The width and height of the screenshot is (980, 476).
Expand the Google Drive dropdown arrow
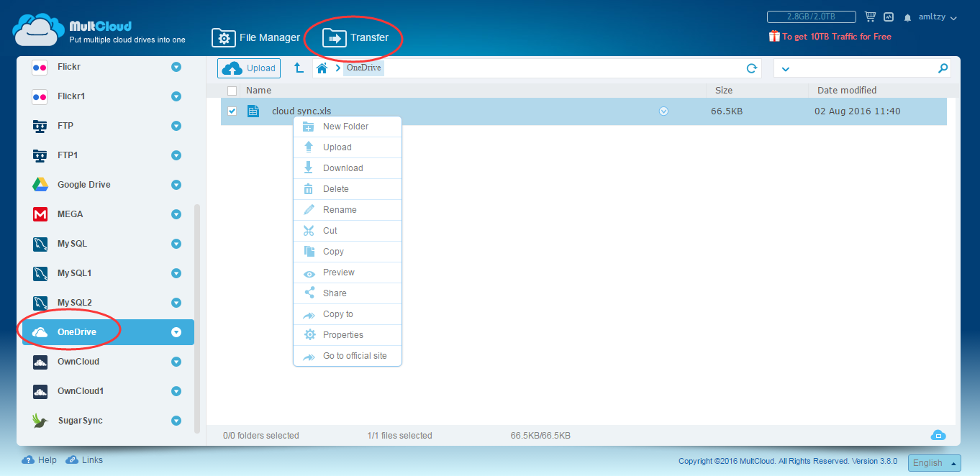tap(176, 185)
